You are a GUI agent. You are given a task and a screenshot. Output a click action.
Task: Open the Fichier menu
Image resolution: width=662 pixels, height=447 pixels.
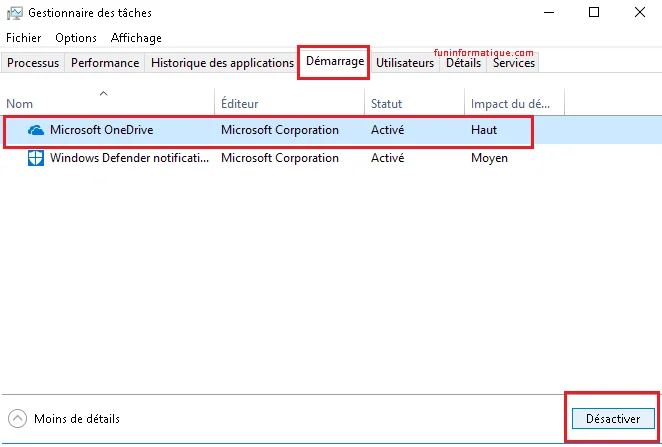click(25, 38)
